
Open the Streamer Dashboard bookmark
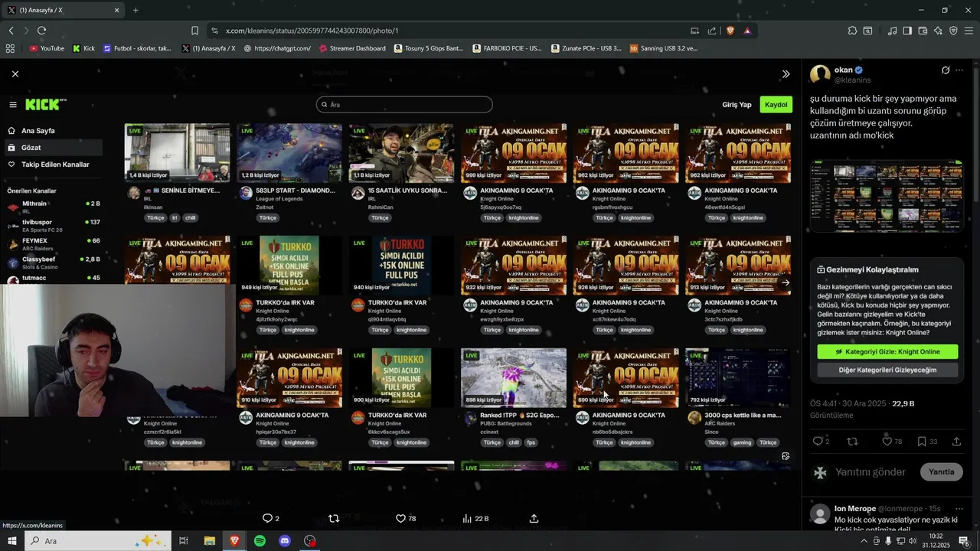(x=351, y=48)
